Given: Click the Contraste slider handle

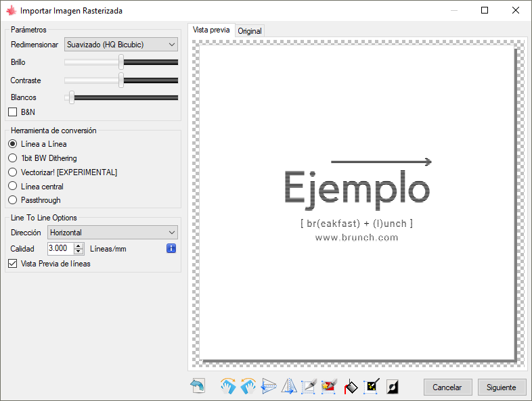Looking at the screenshot, I should [x=121, y=80].
